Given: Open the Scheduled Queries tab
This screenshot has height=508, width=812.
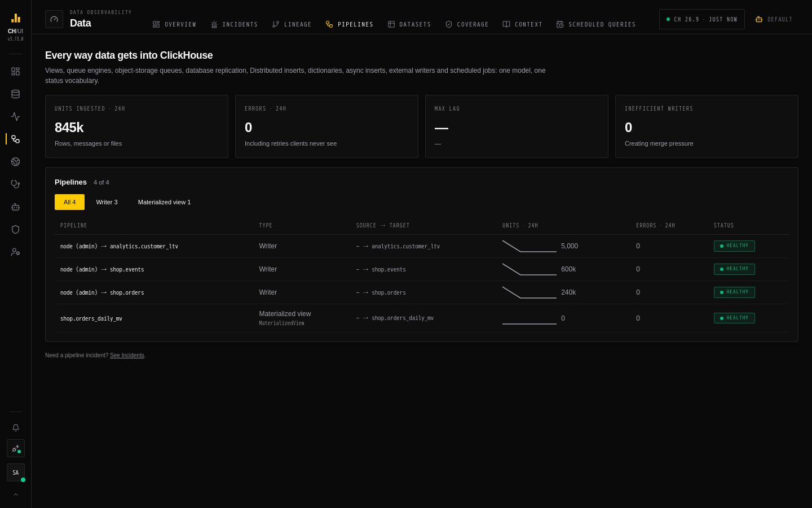Looking at the screenshot, I should tap(596, 24).
